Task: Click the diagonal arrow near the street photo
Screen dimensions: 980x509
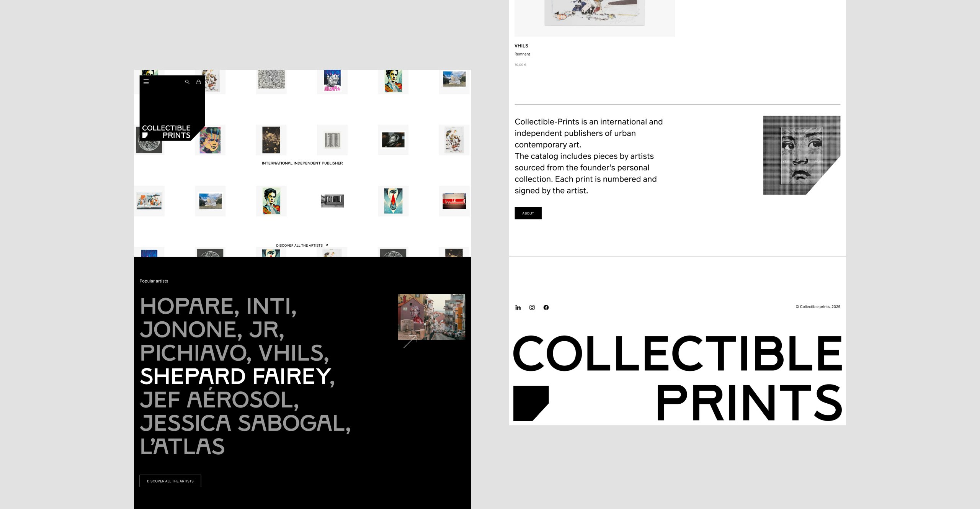Action: (410, 342)
